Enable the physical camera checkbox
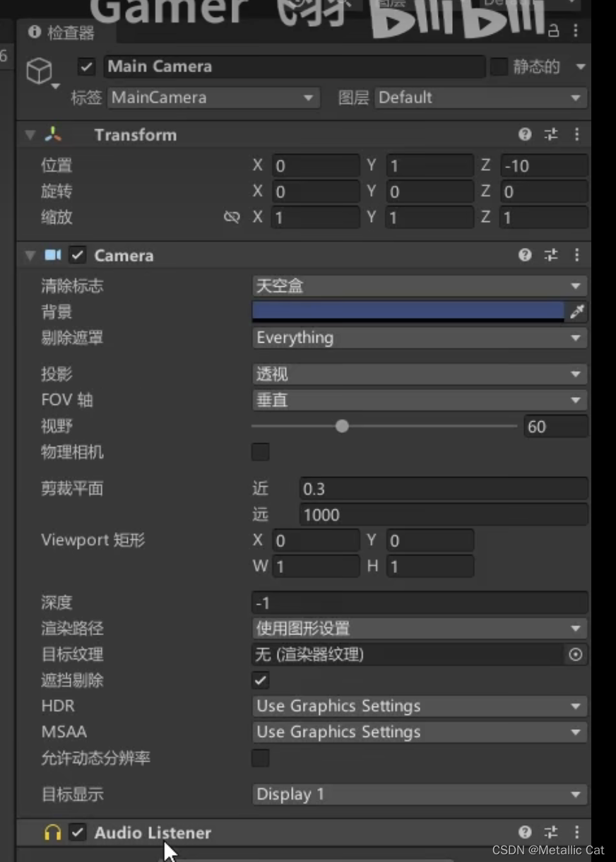 261,452
